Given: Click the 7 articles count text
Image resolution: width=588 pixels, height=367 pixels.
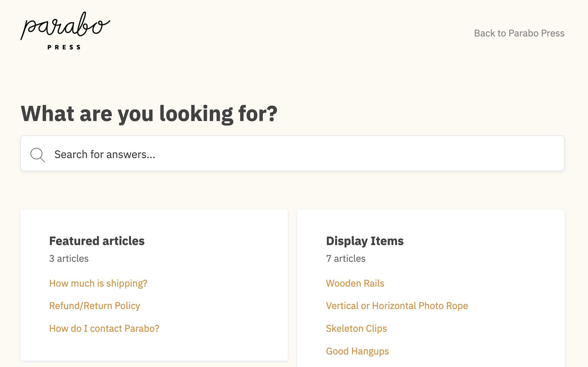Looking at the screenshot, I should point(345,259).
